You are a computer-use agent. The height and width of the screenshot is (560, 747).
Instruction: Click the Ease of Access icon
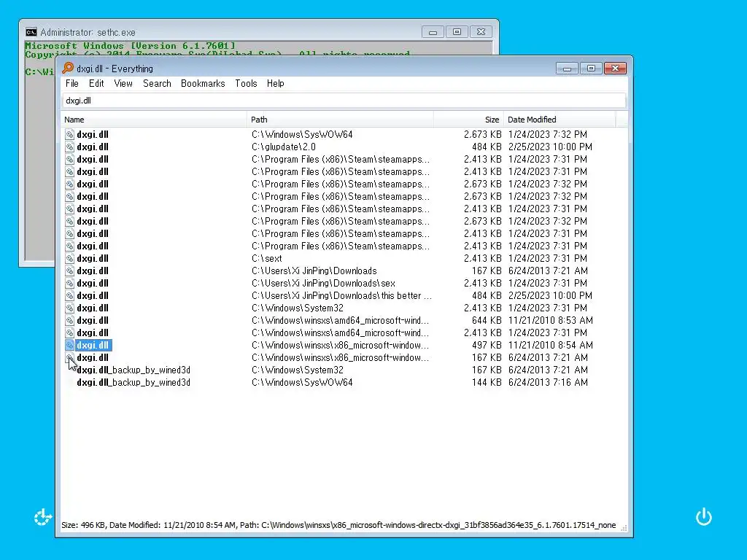(x=42, y=517)
